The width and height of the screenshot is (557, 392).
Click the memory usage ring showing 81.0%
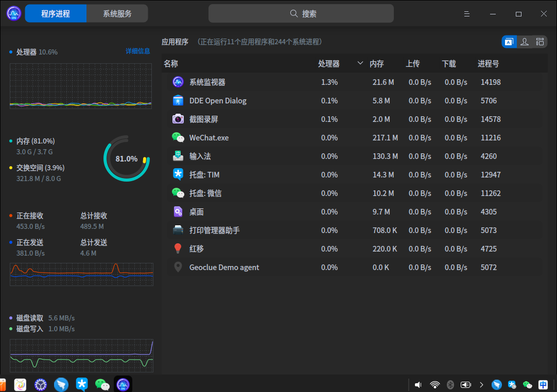[127, 159]
